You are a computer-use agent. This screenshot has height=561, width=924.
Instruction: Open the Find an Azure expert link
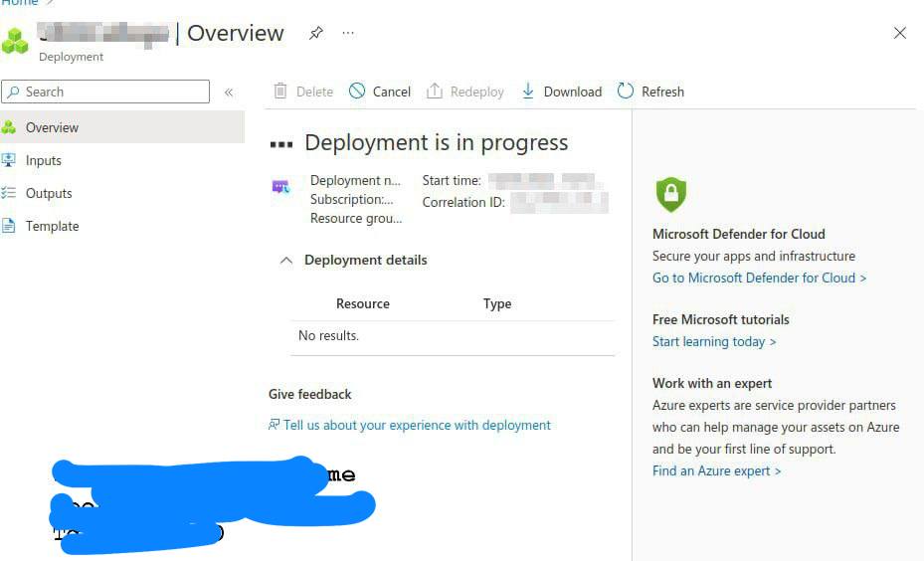[x=716, y=470]
